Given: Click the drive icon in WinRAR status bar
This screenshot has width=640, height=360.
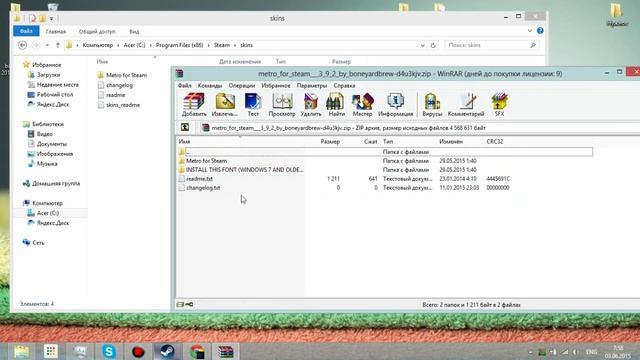Looking at the screenshot, I should 180,304.
